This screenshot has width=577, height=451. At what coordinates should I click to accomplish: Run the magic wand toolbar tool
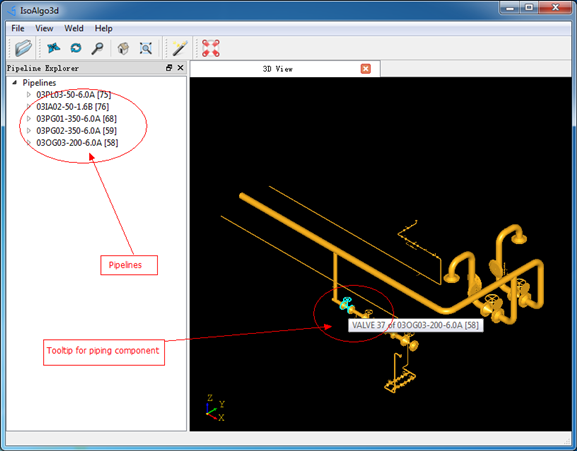180,48
